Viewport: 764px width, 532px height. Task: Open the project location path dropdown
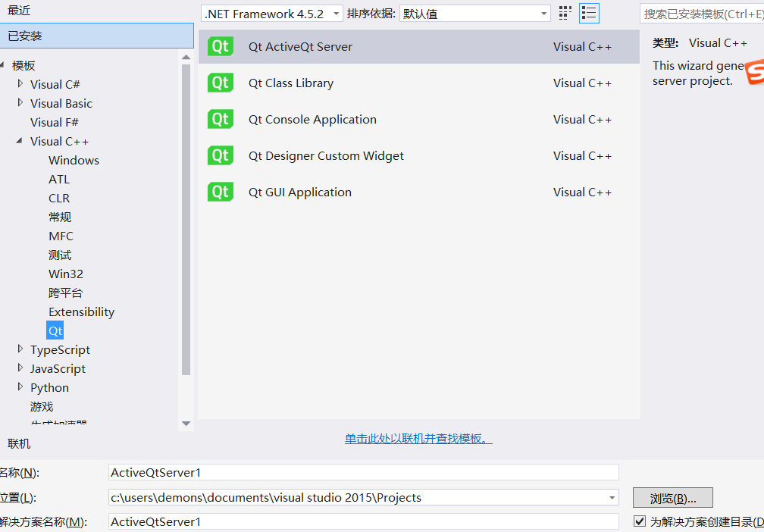click(611, 498)
